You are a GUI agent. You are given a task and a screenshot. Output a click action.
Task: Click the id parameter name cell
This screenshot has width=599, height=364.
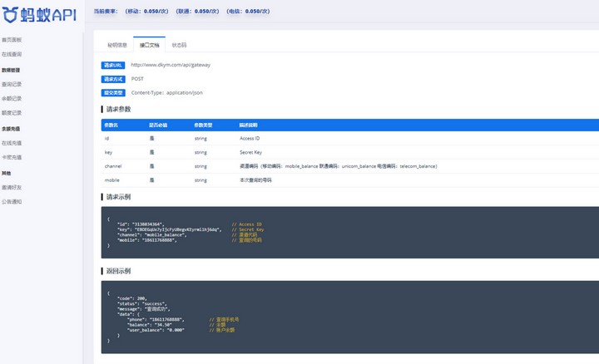click(x=106, y=139)
